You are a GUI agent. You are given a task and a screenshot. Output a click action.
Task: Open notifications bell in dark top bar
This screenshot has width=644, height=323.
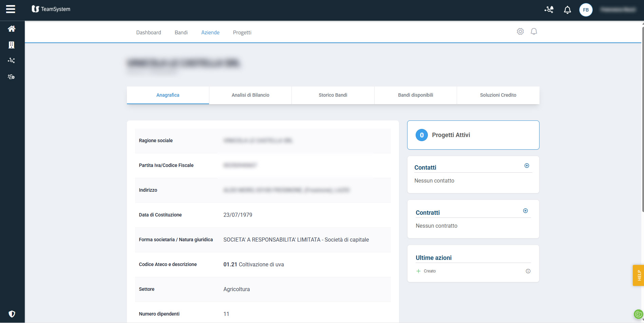point(567,10)
